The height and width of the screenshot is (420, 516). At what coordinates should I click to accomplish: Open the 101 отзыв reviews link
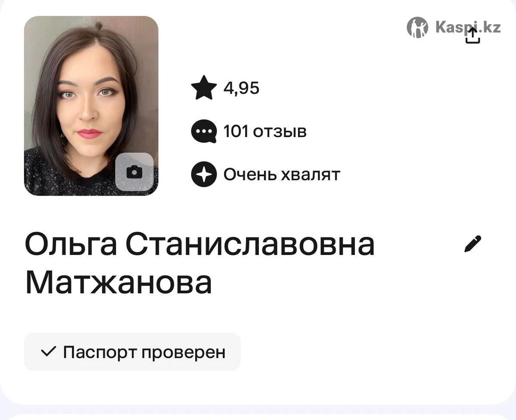pyautogui.click(x=265, y=132)
